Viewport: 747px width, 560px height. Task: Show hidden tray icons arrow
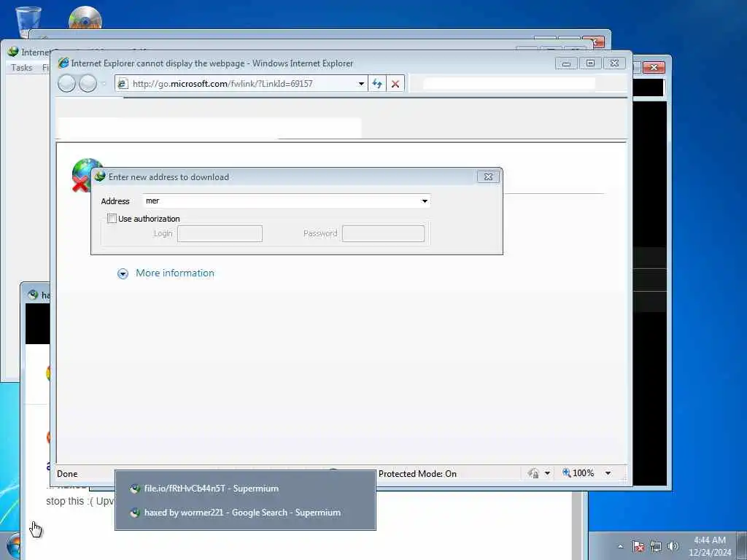pos(620,547)
